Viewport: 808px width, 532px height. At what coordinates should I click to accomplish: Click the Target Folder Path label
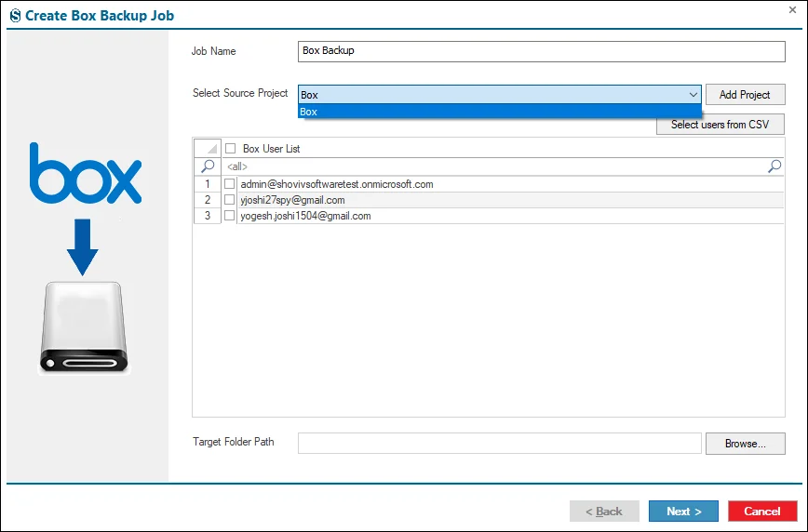pyautogui.click(x=234, y=442)
